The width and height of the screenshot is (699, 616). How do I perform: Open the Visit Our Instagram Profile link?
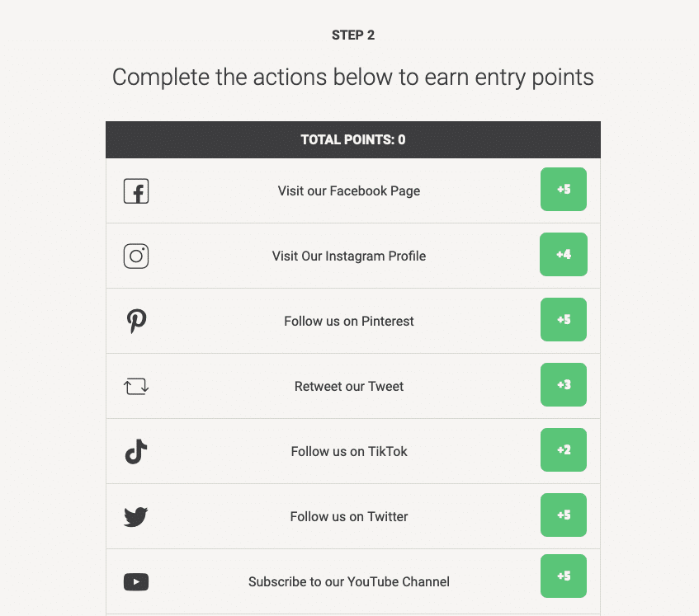[349, 256]
